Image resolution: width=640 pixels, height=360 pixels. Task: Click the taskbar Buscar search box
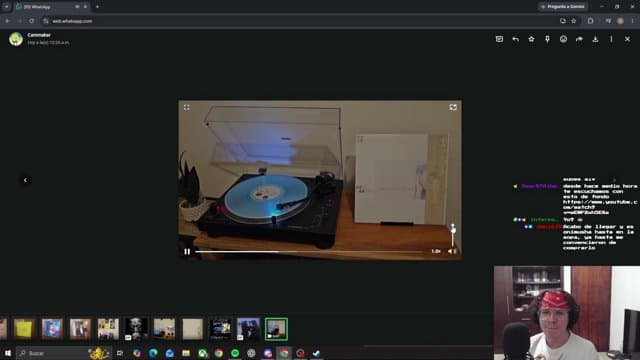coord(63,353)
